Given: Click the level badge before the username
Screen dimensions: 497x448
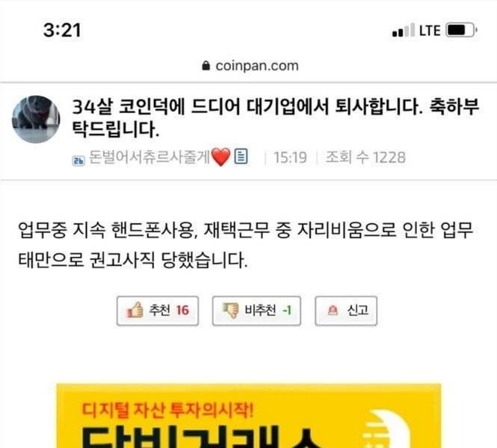Looking at the screenshot, I should coord(78,161).
